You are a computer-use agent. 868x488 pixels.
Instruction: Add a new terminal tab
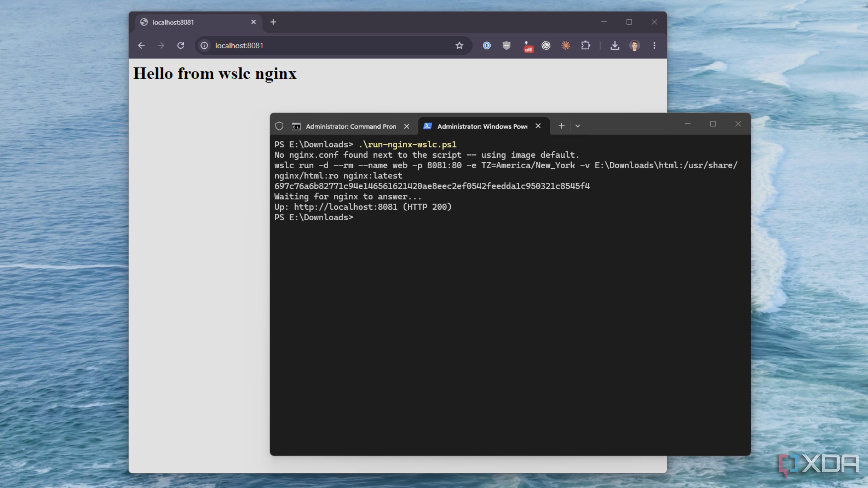point(561,126)
